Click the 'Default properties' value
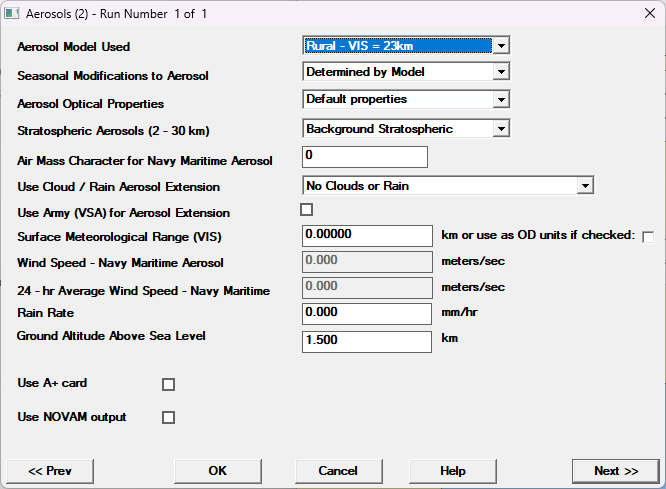The height and width of the screenshot is (489, 666). [x=357, y=99]
